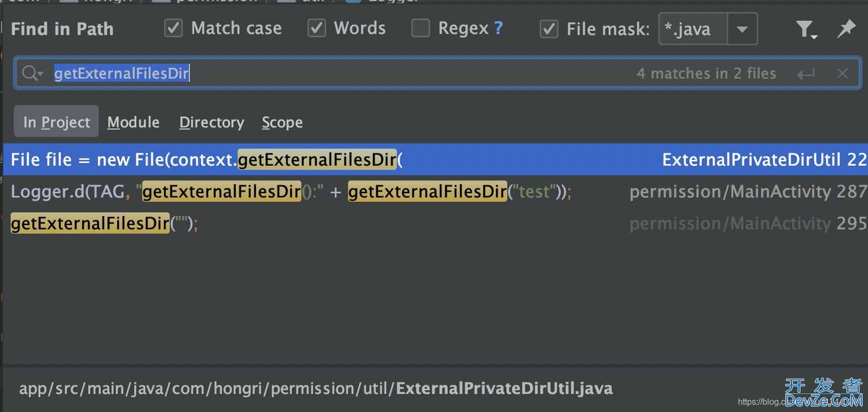
Task: Toggle the Match case checkbox
Action: [x=173, y=28]
